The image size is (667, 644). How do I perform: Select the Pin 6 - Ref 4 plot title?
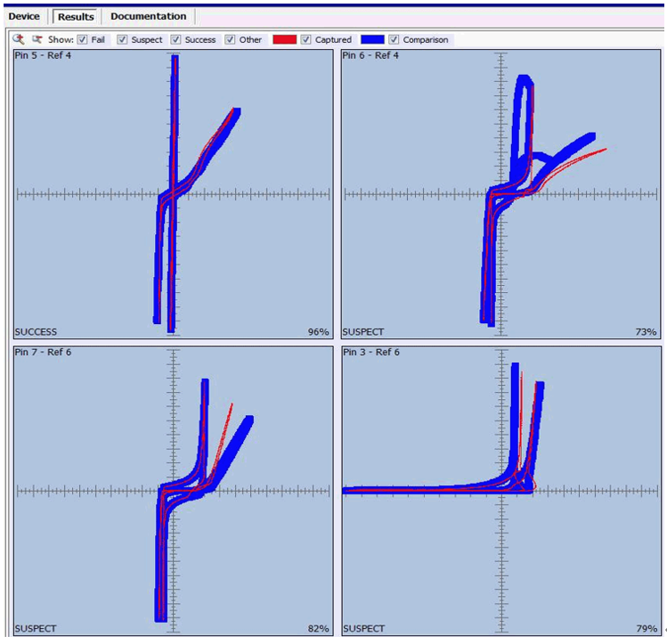(x=370, y=56)
